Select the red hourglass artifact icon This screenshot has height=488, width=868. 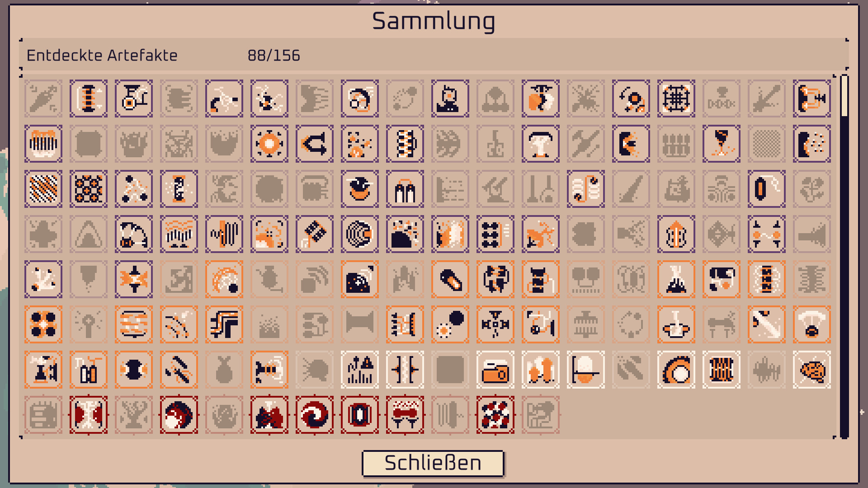[x=89, y=415]
